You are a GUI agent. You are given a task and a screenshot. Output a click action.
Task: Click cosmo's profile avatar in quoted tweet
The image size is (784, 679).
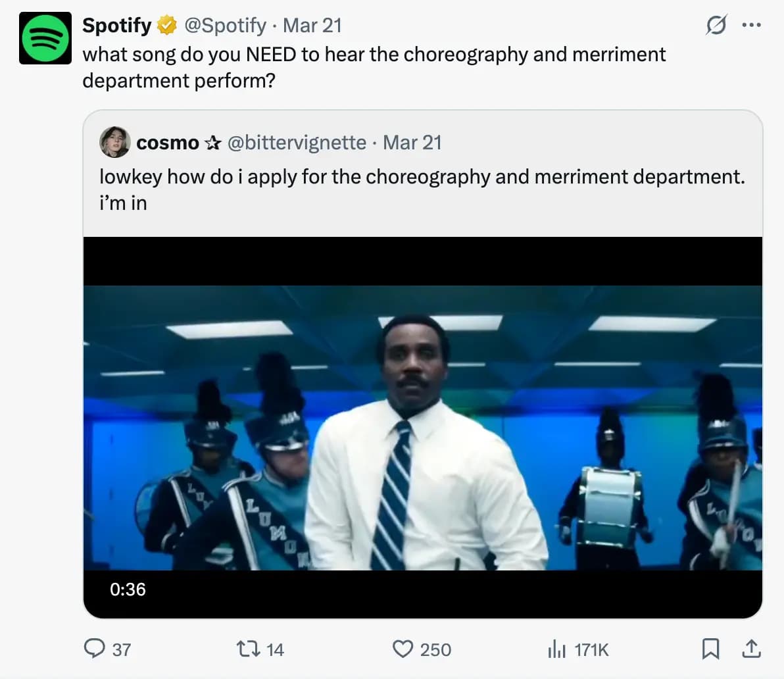coord(114,142)
